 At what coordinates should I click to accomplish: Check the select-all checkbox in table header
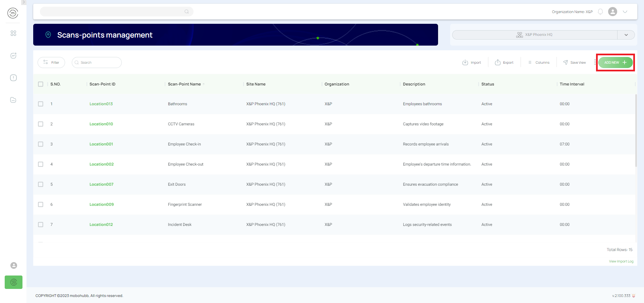tap(41, 84)
